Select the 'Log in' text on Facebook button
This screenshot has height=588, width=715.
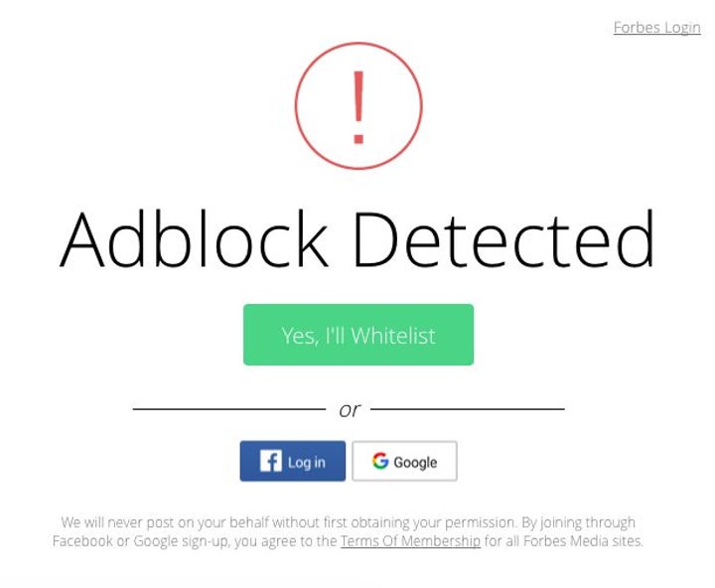point(306,462)
